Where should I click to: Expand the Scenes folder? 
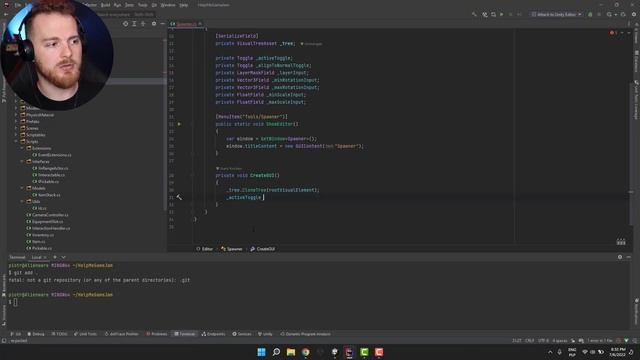(x=16, y=128)
